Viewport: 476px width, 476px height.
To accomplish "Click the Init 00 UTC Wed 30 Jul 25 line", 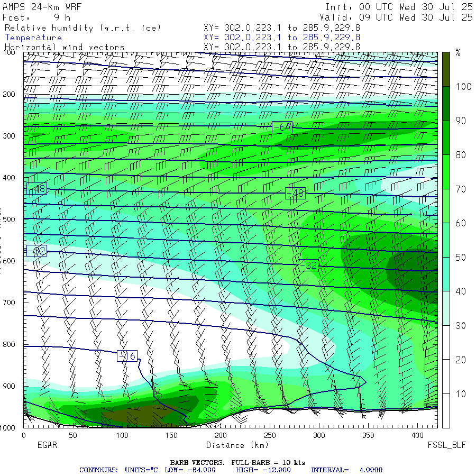I will (x=399, y=7).
